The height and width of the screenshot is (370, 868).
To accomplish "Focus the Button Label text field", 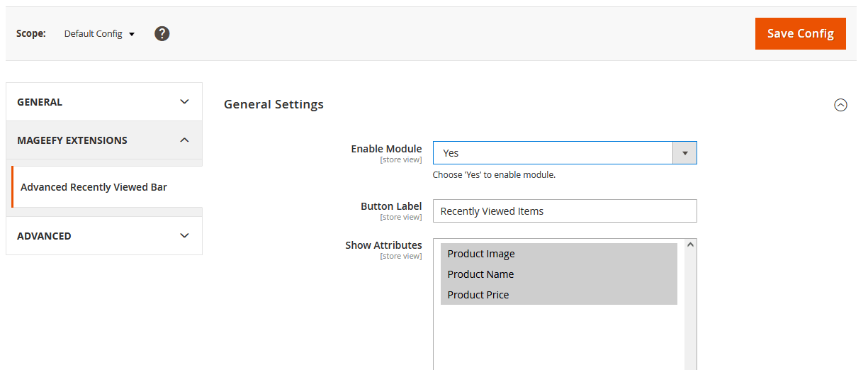I will (x=564, y=211).
